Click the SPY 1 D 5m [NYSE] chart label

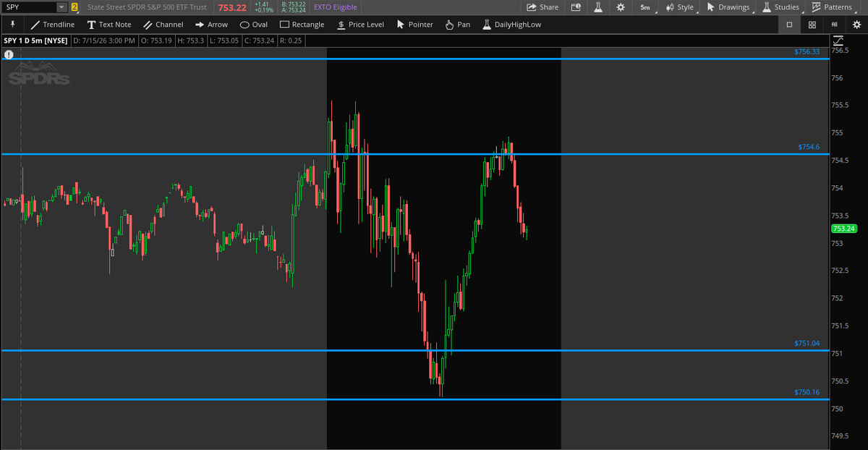pyautogui.click(x=36, y=41)
